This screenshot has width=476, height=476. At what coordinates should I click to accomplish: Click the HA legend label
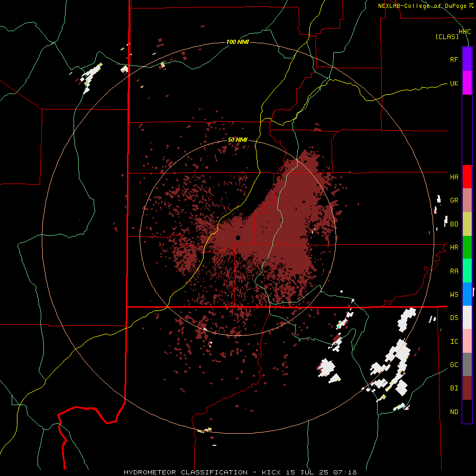pos(454,177)
